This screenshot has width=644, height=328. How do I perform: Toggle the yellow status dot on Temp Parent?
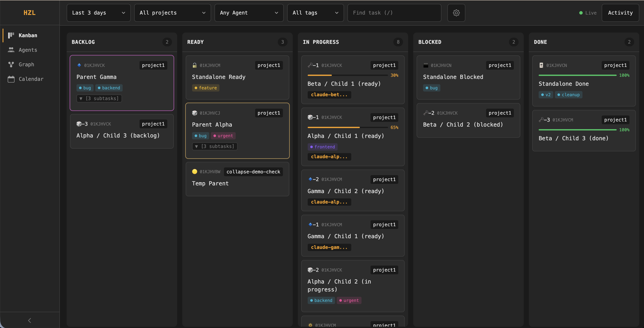point(194,172)
